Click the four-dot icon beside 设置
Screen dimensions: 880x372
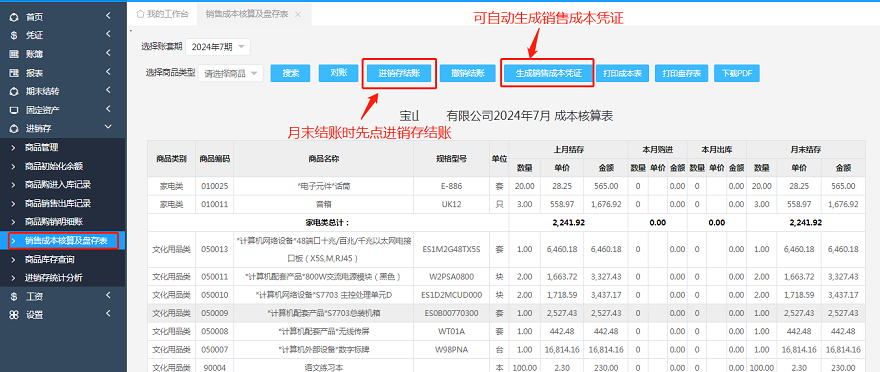pyautogui.click(x=14, y=315)
